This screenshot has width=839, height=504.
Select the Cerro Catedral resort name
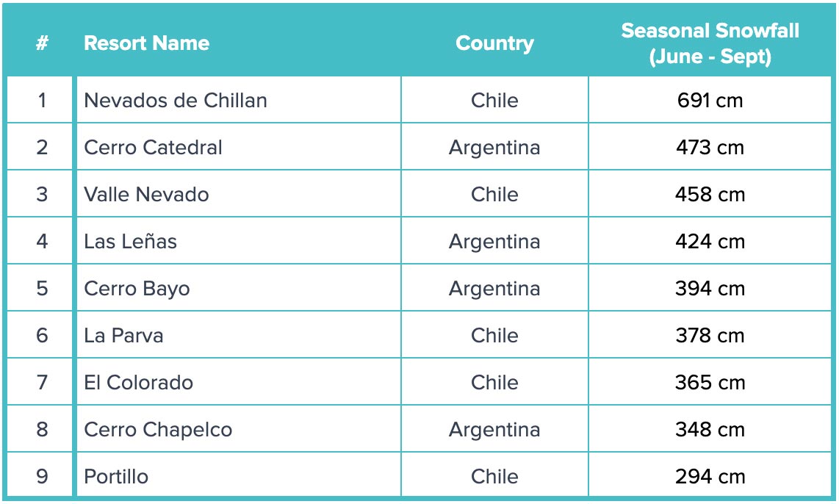point(153,147)
